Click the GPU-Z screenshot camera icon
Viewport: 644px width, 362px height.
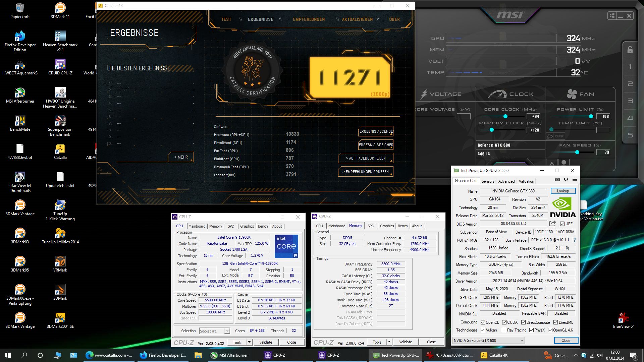557,180
